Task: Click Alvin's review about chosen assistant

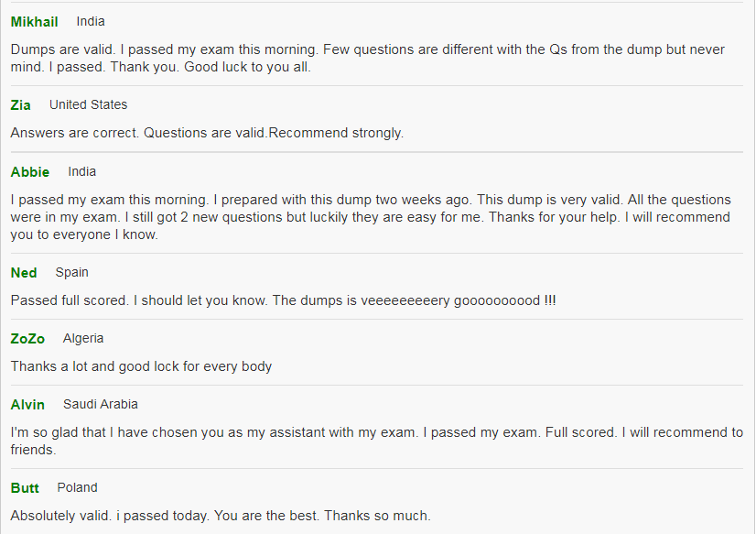Action: pyautogui.click(x=376, y=441)
